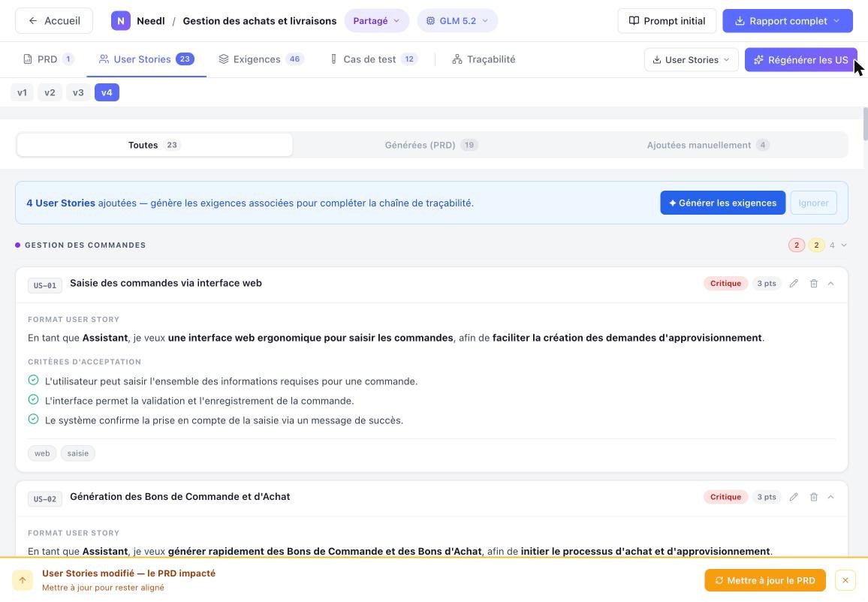Screen dimensions: 868x602
Task: Click the Exigences layers icon
Action: pyautogui.click(x=224, y=59)
